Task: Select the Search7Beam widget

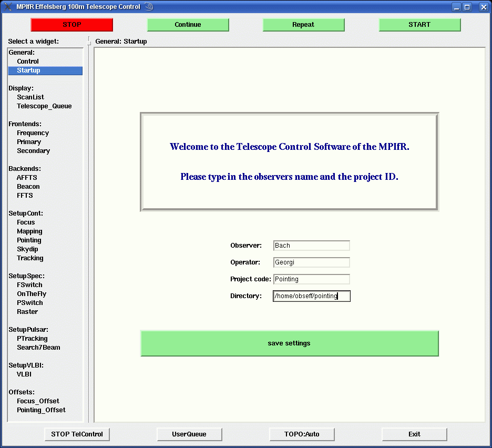Action: tap(38, 348)
